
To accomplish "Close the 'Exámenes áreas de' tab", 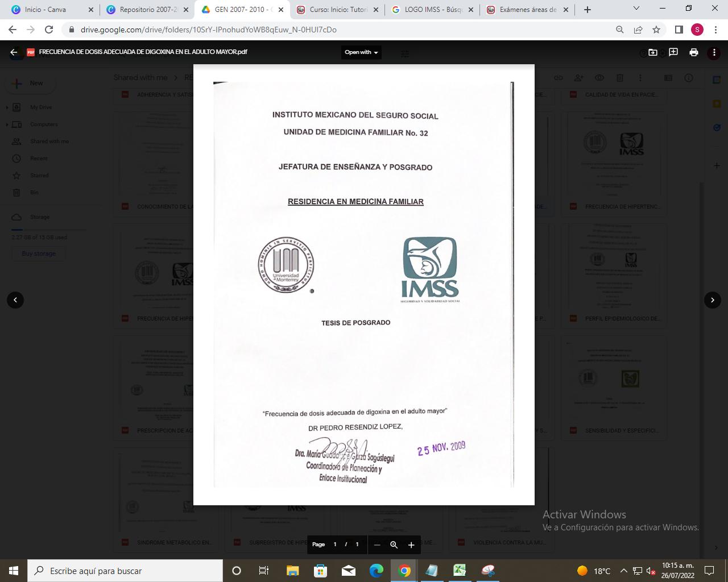I will point(565,10).
